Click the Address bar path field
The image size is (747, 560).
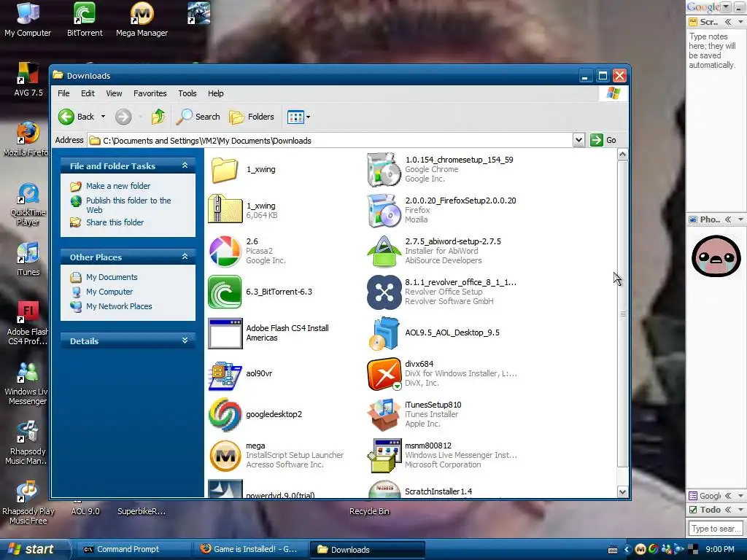[x=330, y=141]
